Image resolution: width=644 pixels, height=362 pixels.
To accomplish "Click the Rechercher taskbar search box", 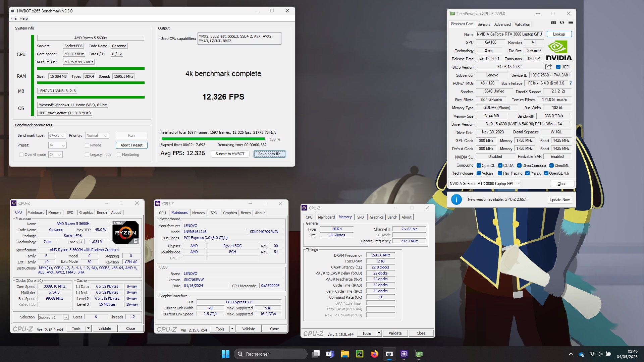I will [x=270, y=354].
